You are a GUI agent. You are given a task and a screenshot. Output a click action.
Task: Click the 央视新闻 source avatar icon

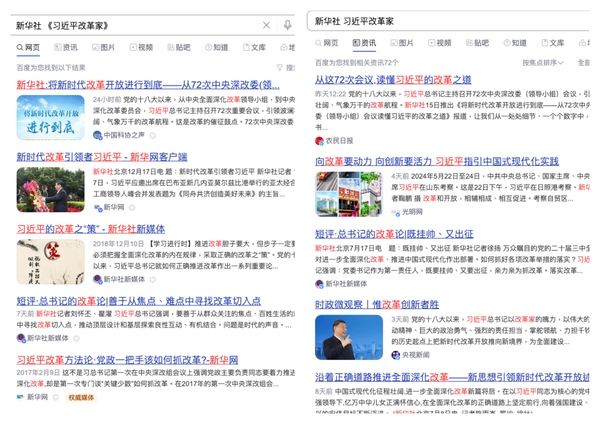395,354
